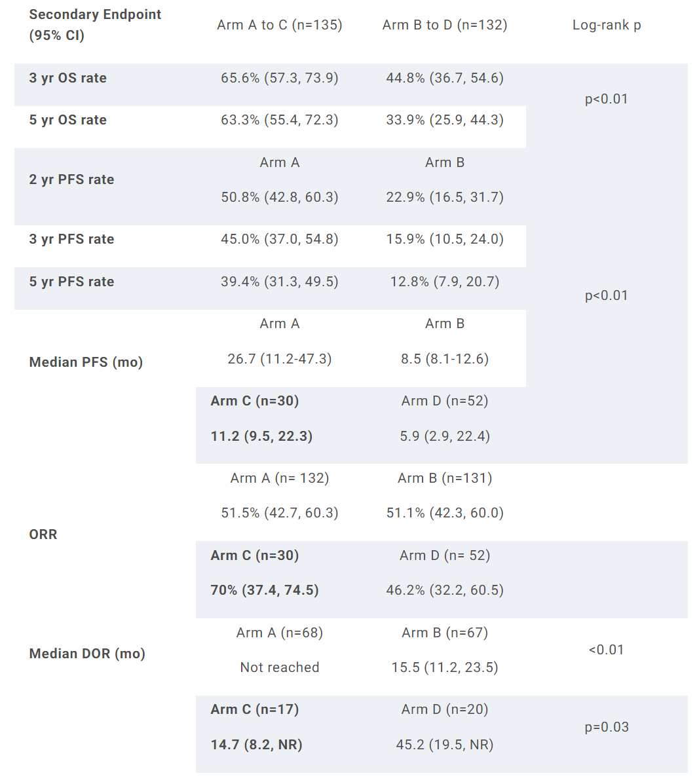The height and width of the screenshot is (784, 699).
Task: Click the Secondary Endpoint (95% CI) header
Action: (x=95, y=24)
